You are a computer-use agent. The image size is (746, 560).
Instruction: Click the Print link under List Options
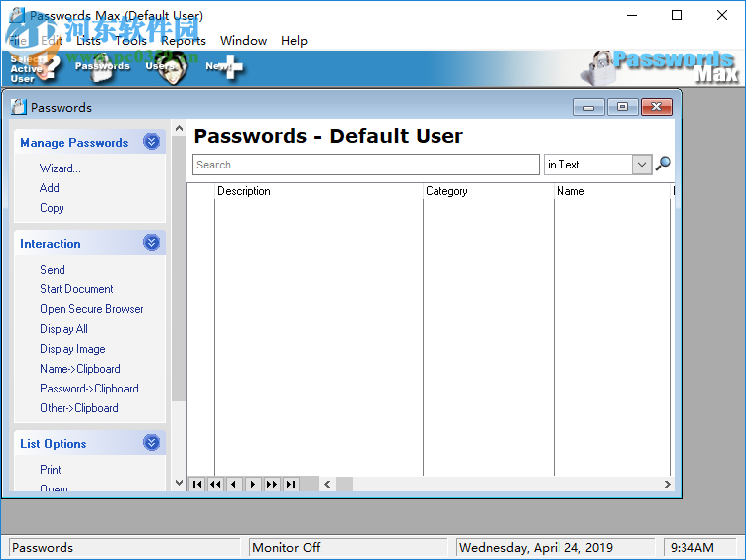point(51,470)
